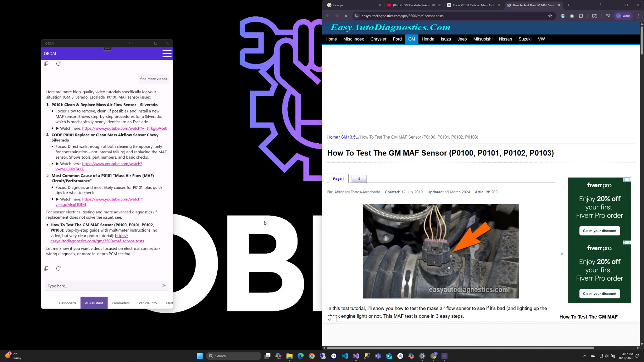
Task: Open Chrome's extensions puzzle-piece icon
Action: coord(580,16)
